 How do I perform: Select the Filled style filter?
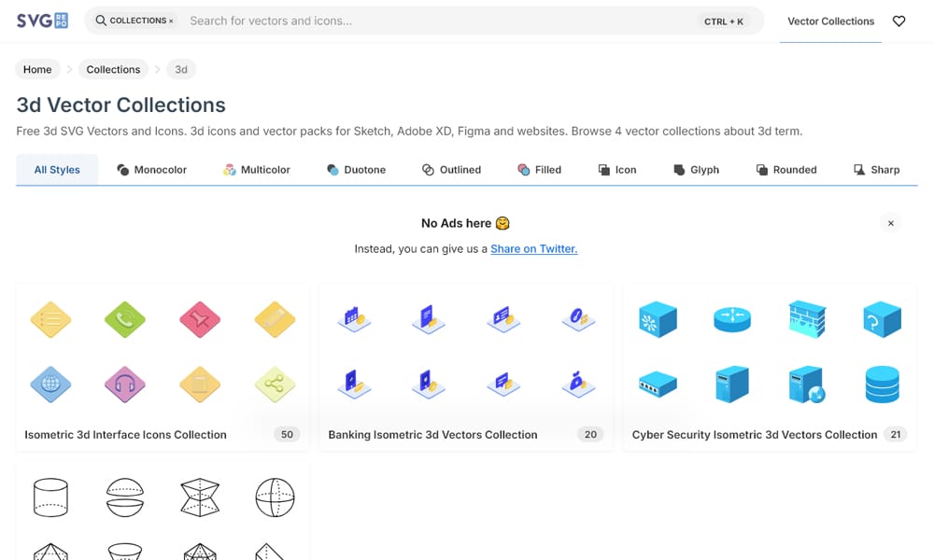point(540,170)
